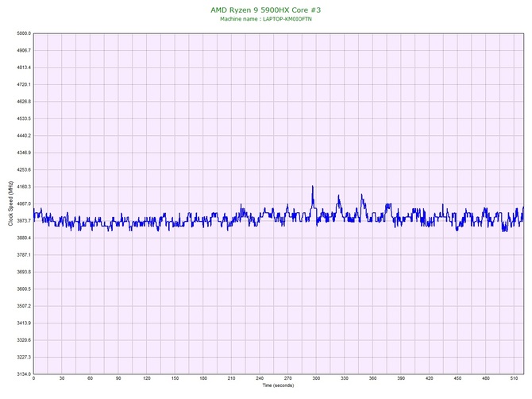Viewport: 532px width, 399px height.
Task: Click the 450 seconds x-axis tick label
Action: (457, 378)
